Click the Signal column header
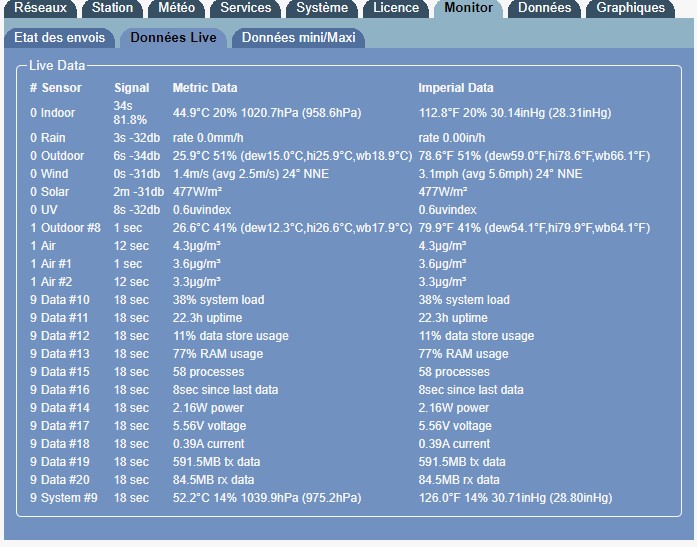Viewport: 697px width, 547px height. [131, 88]
